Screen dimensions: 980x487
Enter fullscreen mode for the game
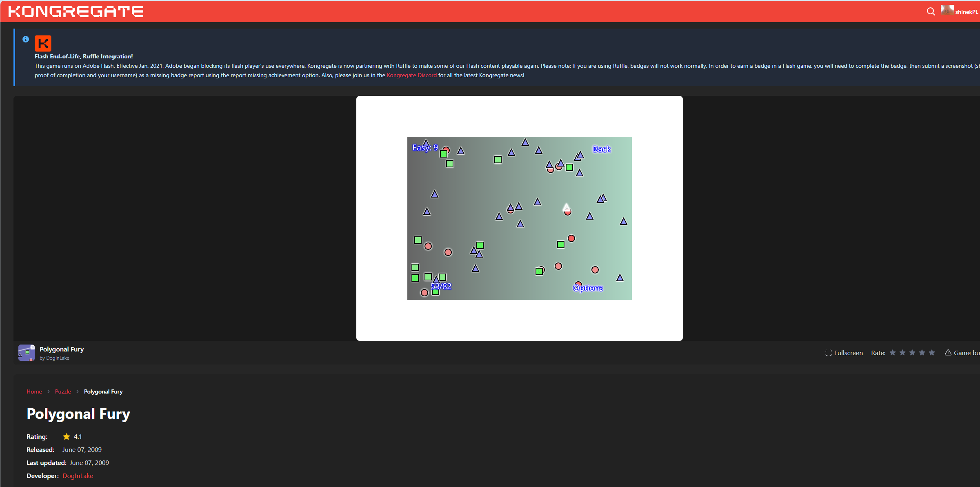tap(844, 353)
